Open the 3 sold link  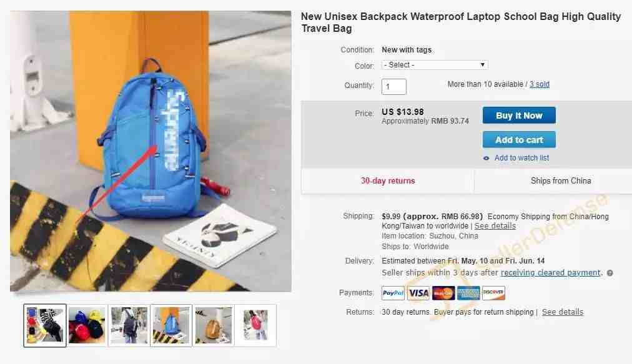click(540, 84)
